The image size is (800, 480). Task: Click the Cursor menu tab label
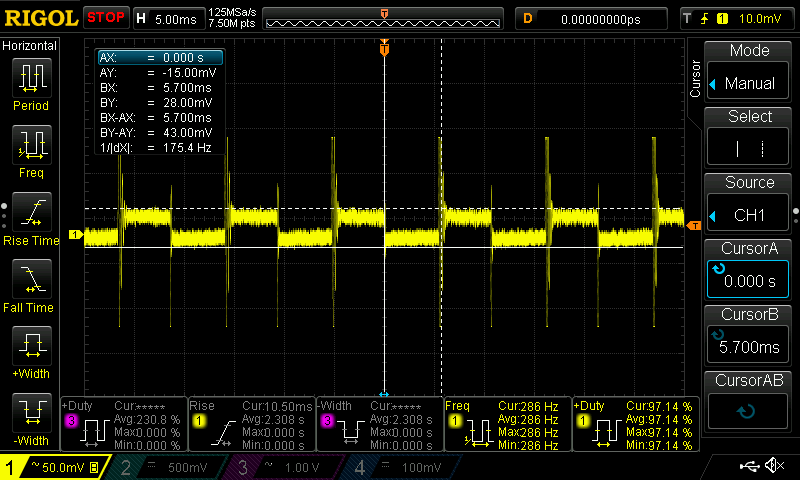click(x=695, y=79)
